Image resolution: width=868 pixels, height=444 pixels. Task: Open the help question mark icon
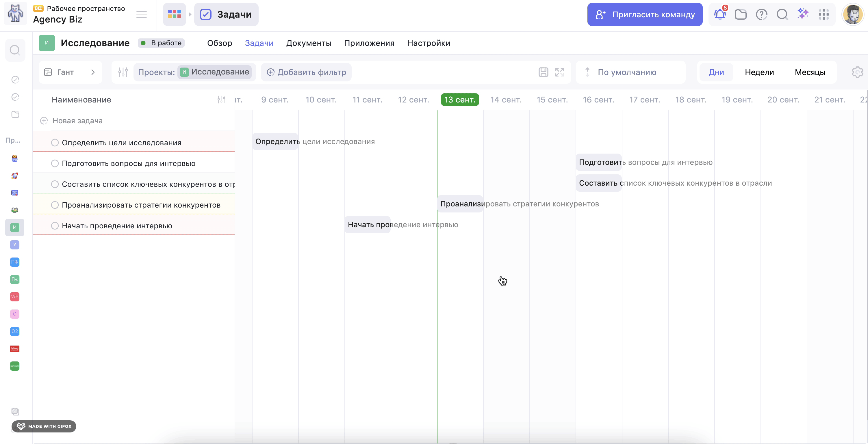pyautogui.click(x=761, y=14)
